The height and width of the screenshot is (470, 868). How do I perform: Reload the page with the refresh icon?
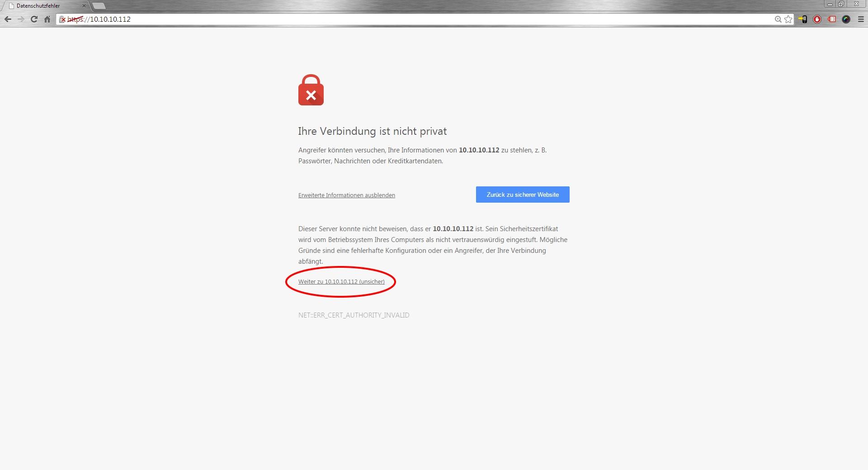click(x=34, y=19)
